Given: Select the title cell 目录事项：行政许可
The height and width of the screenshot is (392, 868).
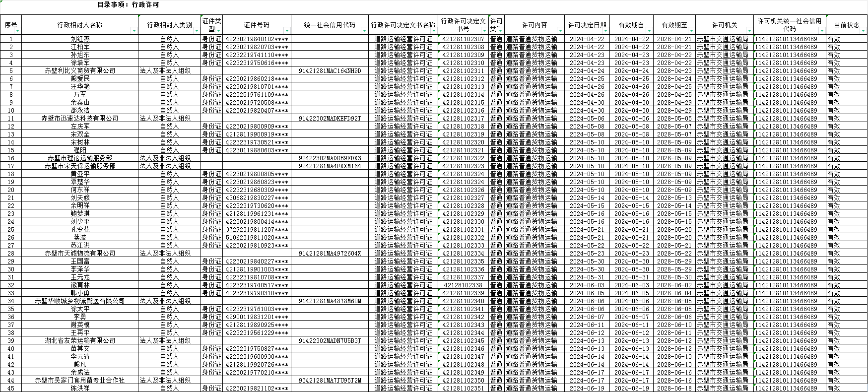Looking at the screenshot, I should (128, 5).
